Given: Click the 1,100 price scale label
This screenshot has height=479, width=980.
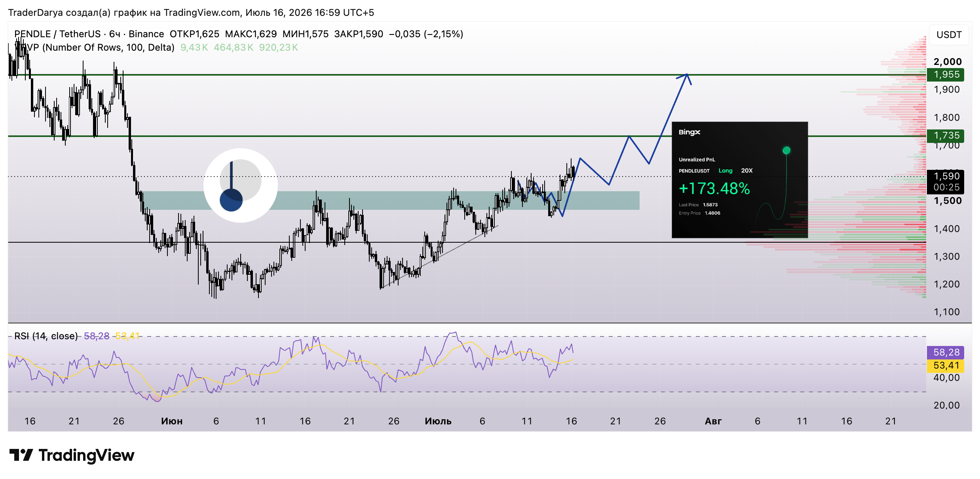Looking at the screenshot, I should coord(947,312).
